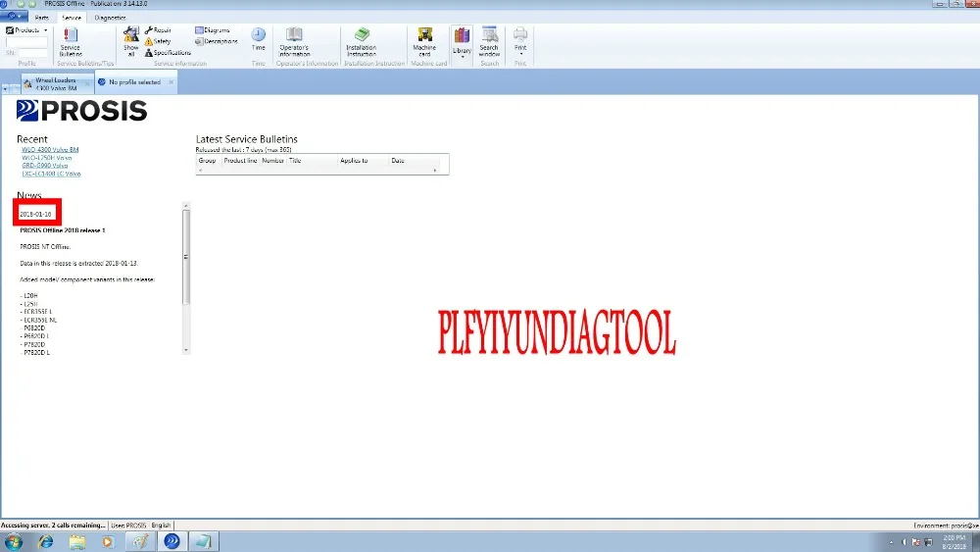Open Internet Explorer from the taskbar

click(x=46, y=541)
